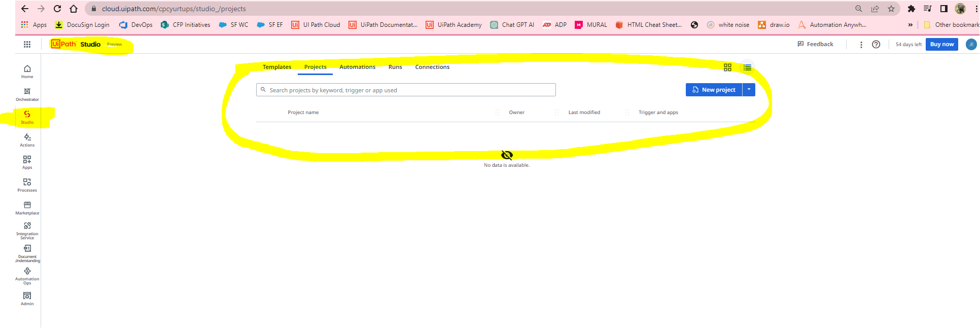This screenshot has height=328, width=980.
Task: Click the browser Back arrow
Action: point(24,9)
